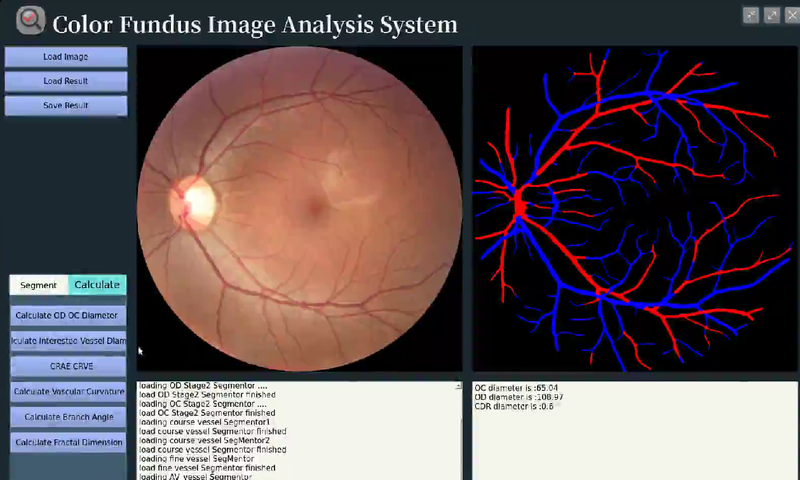Viewport: 800px width, 480px height.
Task: Click 'load fine vessel Segmentor finished' log line
Action: coord(207,468)
